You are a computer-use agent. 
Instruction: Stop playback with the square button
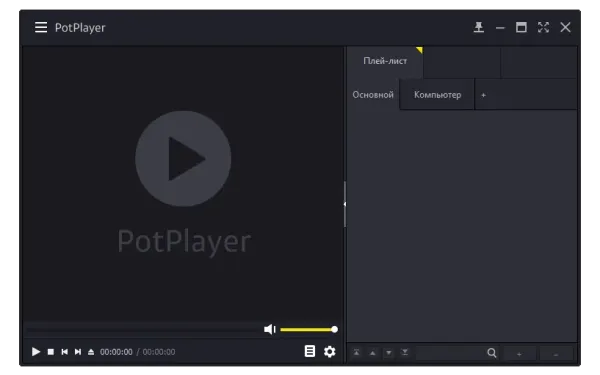pos(51,352)
